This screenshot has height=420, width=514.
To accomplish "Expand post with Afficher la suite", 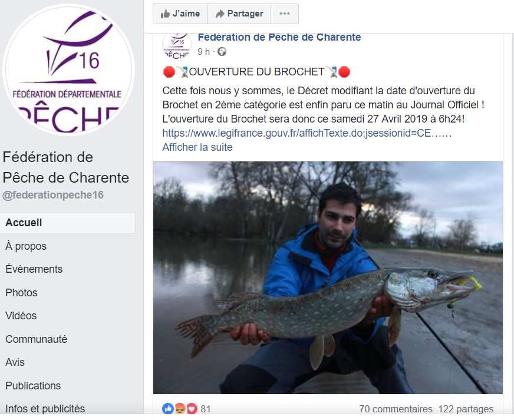I will coord(197,147).
